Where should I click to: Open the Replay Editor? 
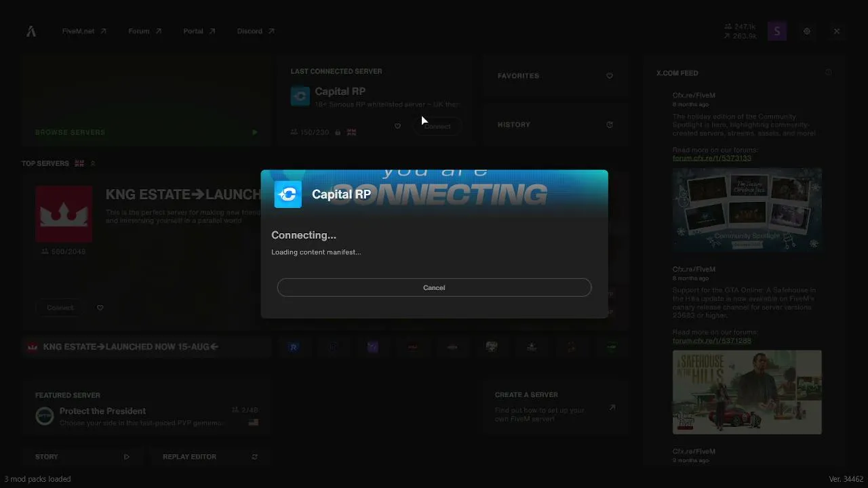coord(210,457)
